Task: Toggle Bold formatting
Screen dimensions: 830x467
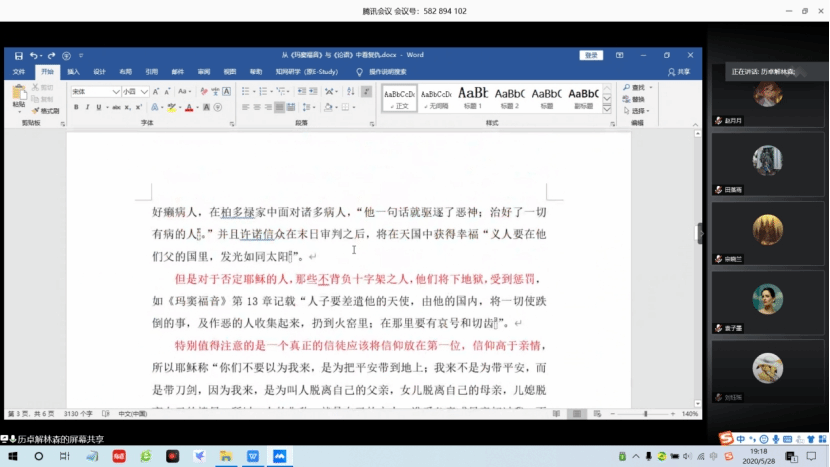Action: [x=76, y=107]
